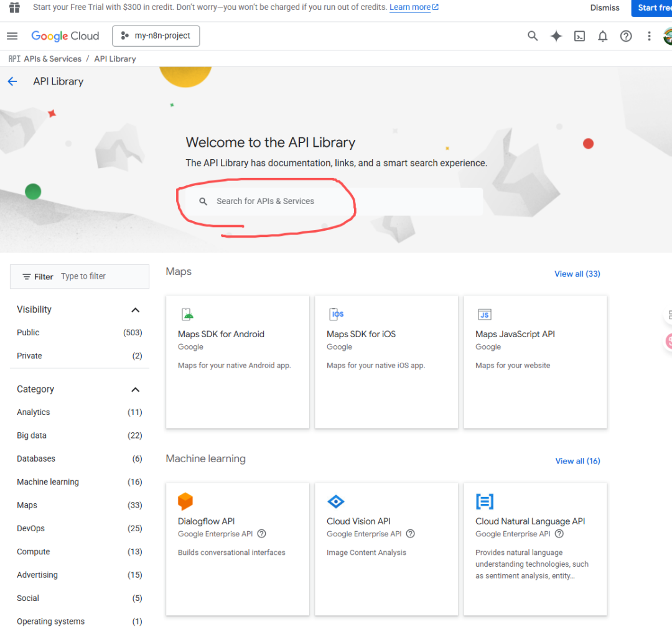
Task: Dismiss the free trial banner
Action: point(605,7)
